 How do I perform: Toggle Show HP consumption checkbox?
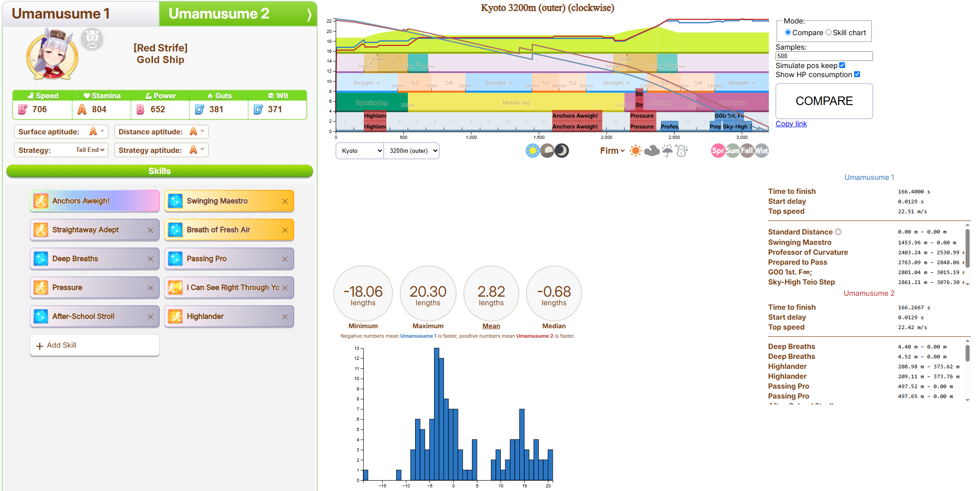coord(857,74)
